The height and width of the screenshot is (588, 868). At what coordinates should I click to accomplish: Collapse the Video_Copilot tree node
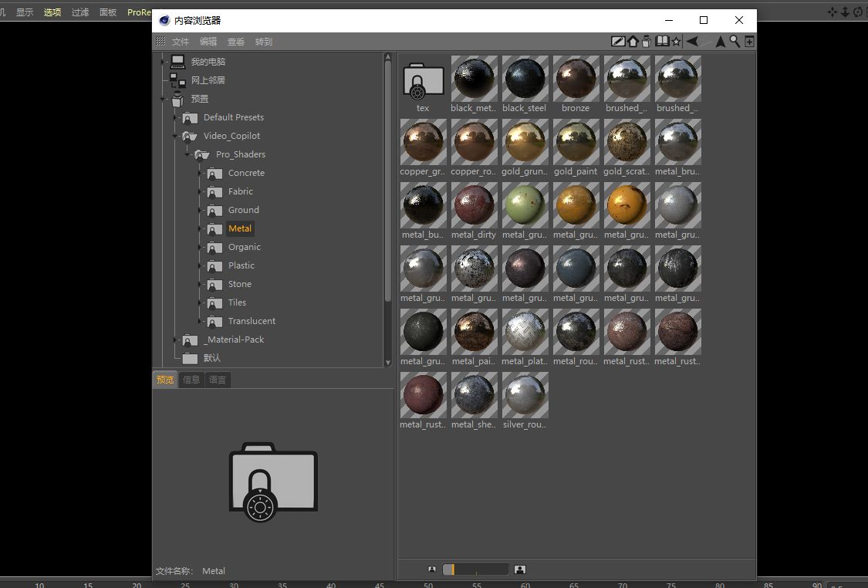click(x=176, y=136)
